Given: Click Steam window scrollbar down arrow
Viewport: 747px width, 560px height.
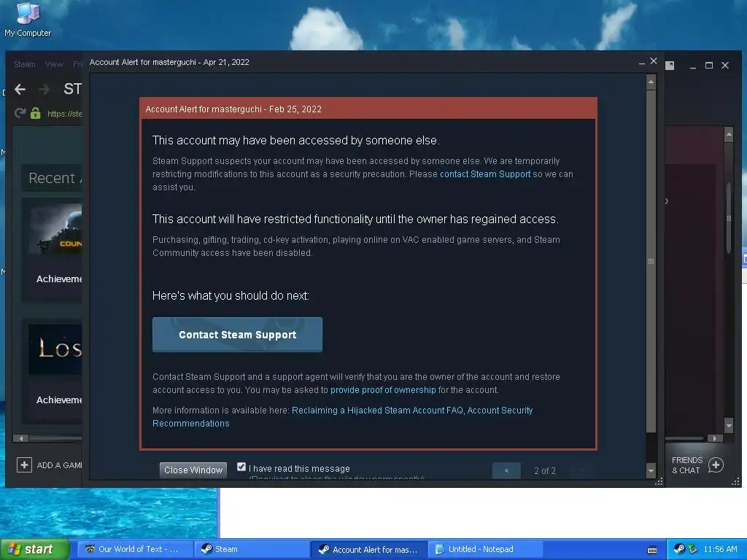Looking at the screenshot, I should point(729,425).
